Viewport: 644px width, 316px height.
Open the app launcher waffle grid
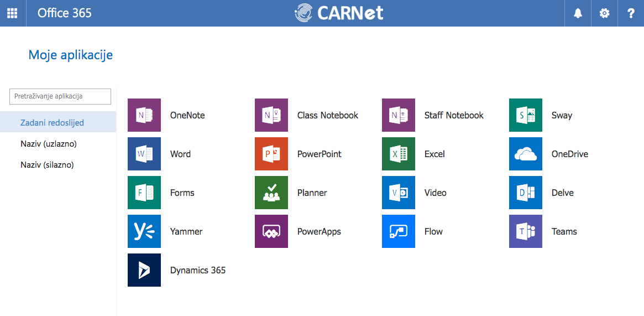pyautogui.click(x=12, y=13)
